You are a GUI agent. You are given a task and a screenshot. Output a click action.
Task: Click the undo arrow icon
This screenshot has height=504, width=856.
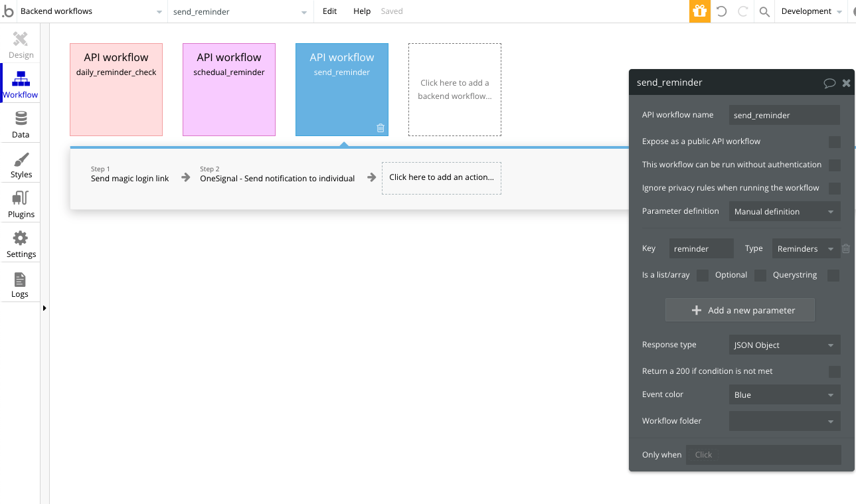click(722, 11)
